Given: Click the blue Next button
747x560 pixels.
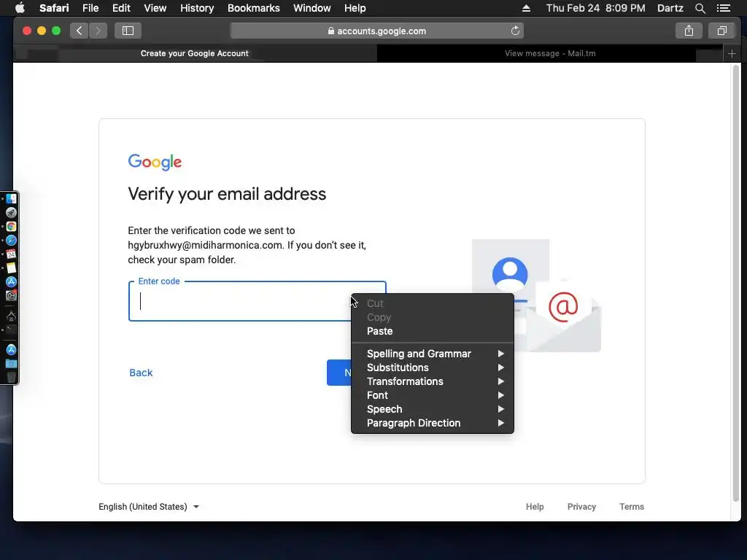Looking at the screenshot, I should (340, 373).
